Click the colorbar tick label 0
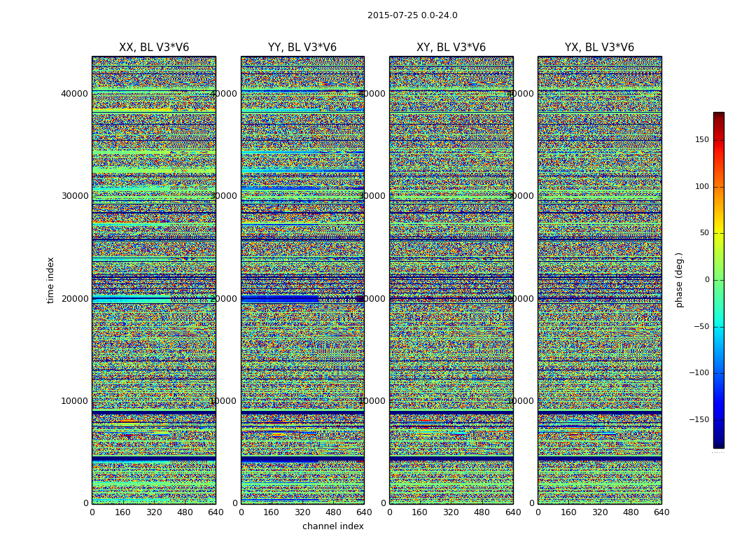 pos(707,280)
